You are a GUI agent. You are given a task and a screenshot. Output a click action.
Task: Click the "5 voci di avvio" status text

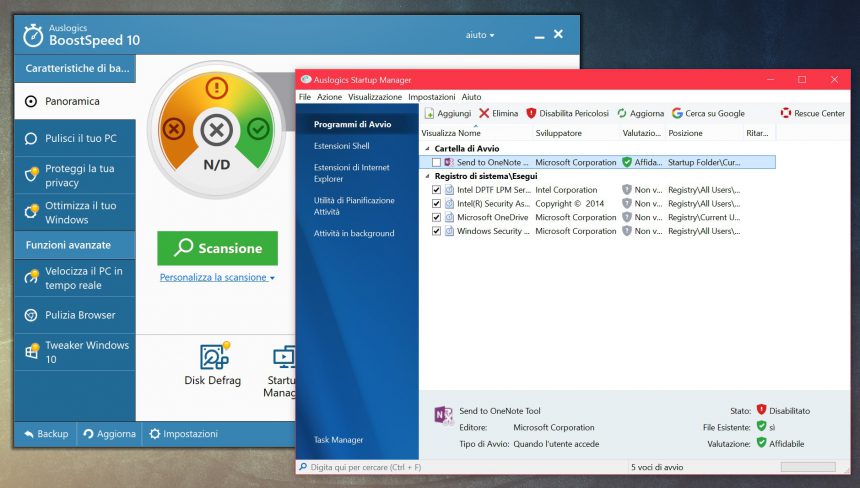tap(657, 467)
